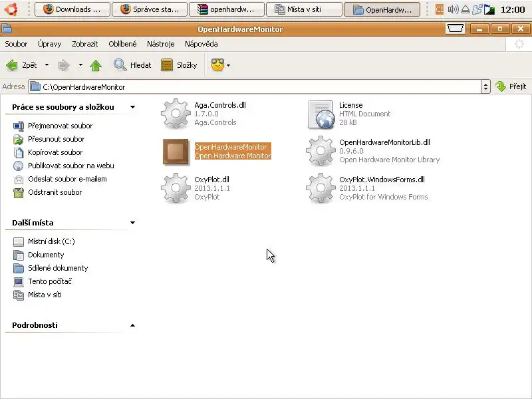Image resolution: width=532 pixels, height=399 pixels.
Task: Click the OxyPlot.WindowsForms.dll file name
Action: tap(382, 180)
